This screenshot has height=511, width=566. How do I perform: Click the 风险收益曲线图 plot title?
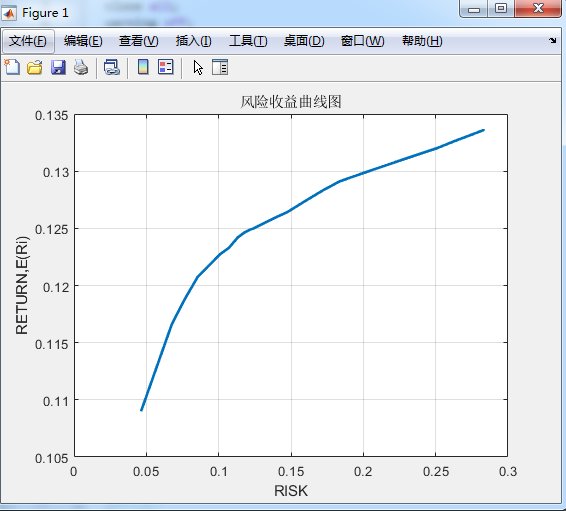(x=291, y=102)
